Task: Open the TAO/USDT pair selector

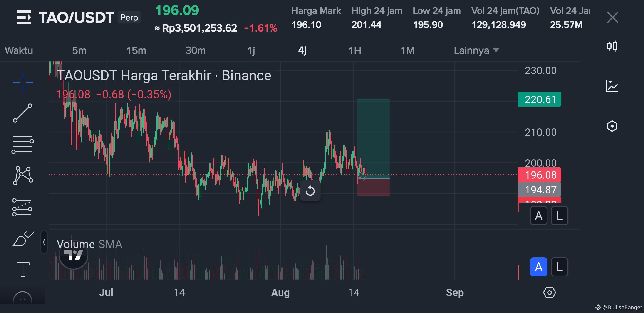Action: click(76, 17)
